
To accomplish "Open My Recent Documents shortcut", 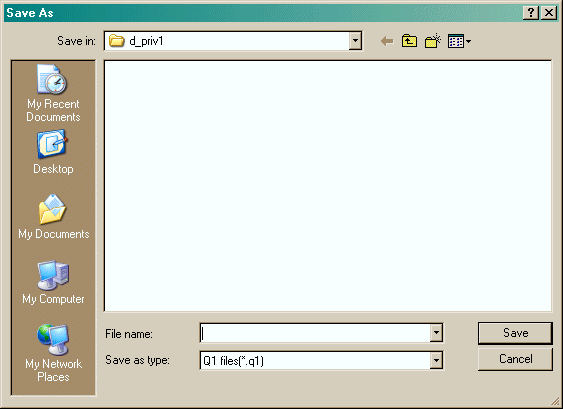I will [53, 93].
